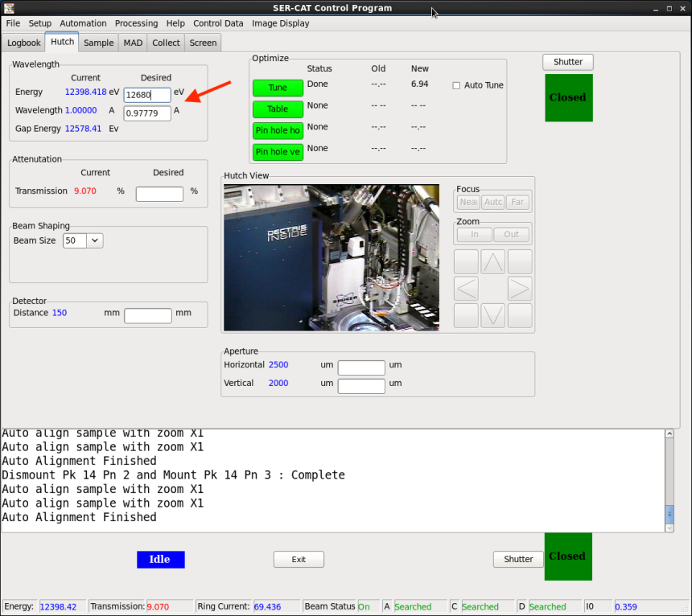Open the Processing menu
This screenshot has width=692, height=616.
tap(136, 23)
